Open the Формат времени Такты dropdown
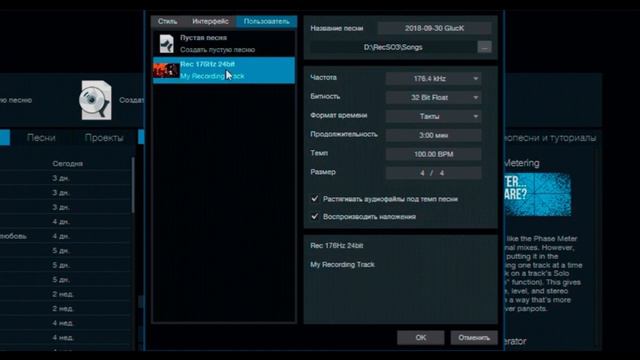The image size is (640, 360). click(433, 116)
